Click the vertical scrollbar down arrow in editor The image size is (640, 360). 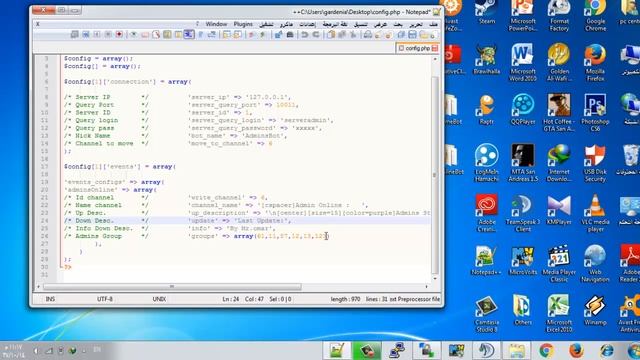[435, 278]
